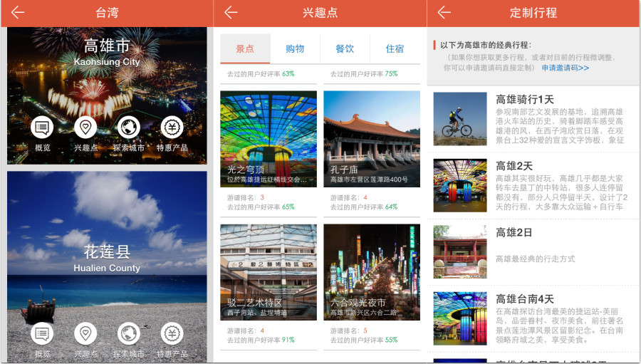Viewport: 641px width, 364px height.
Task: Open the 驳二艺术特区 attraction photo
Action: [269, 272]
